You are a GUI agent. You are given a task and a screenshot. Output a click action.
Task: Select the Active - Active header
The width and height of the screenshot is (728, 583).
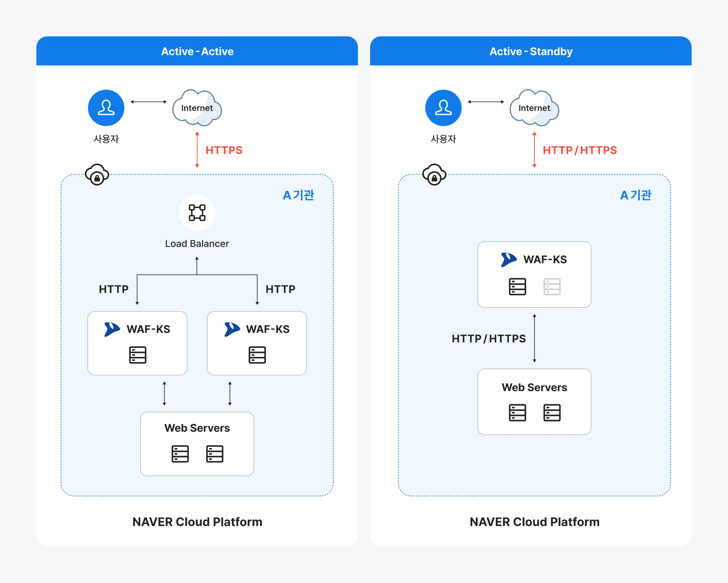tap(197, 51)
